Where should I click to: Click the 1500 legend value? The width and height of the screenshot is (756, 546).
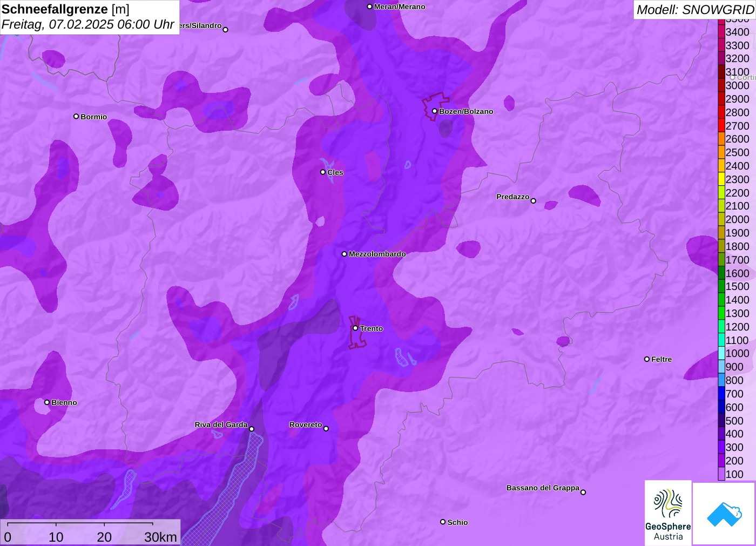pos(738,286)
